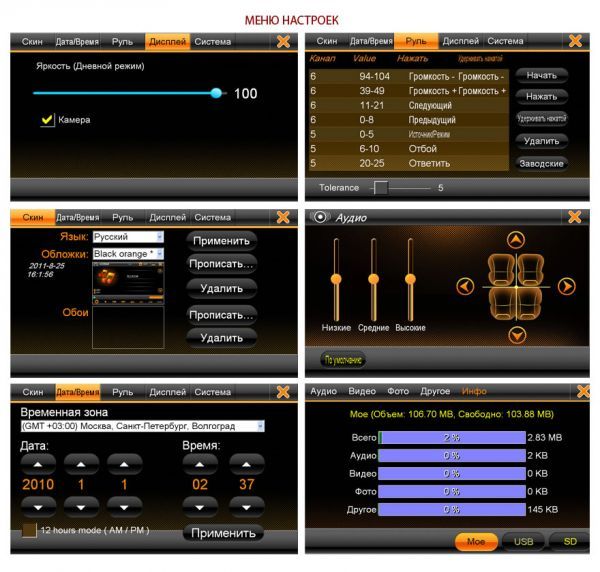Screen dimensions: 600x572
Task: Switch to Дисплей tab in brightness panel
Action: tap(167, 41)
